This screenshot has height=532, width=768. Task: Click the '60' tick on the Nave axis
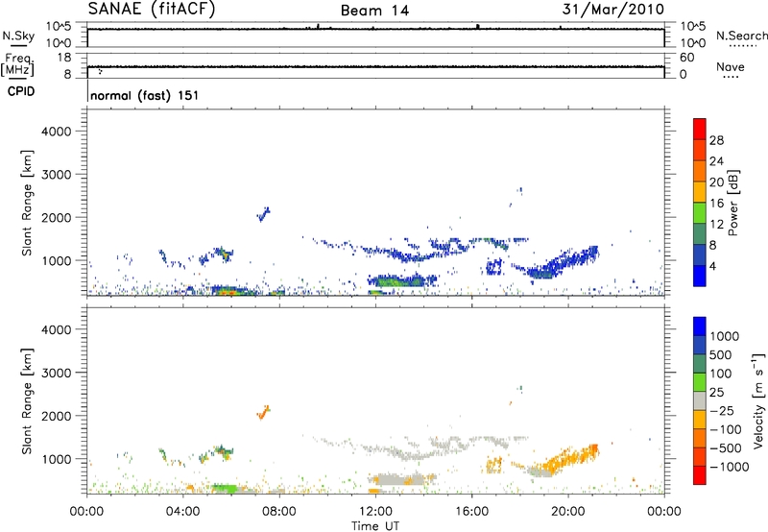pos(686,58)
